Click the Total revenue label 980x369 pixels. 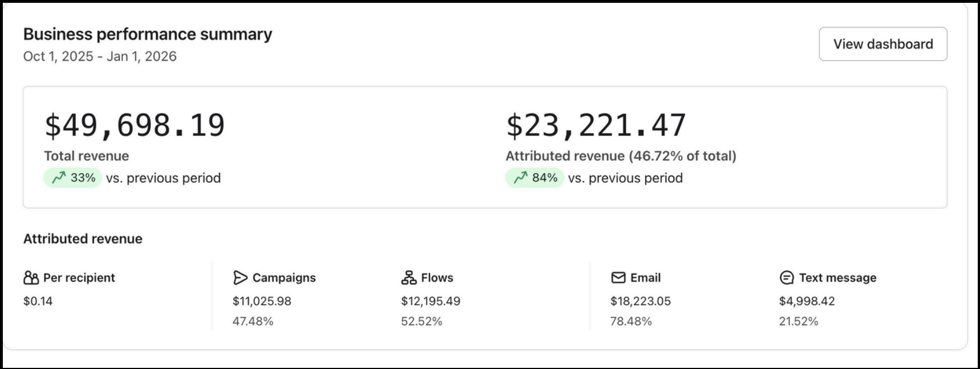(86, 156)
